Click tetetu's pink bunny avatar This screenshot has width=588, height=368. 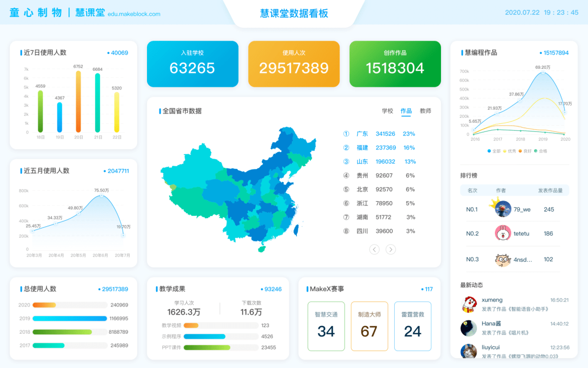click(x=503, y=233)
